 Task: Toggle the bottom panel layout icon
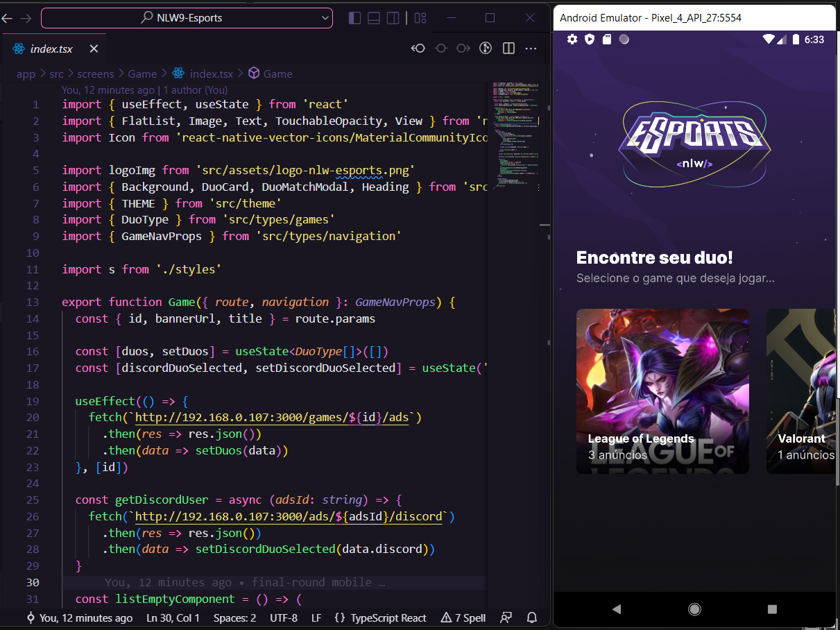374,18
